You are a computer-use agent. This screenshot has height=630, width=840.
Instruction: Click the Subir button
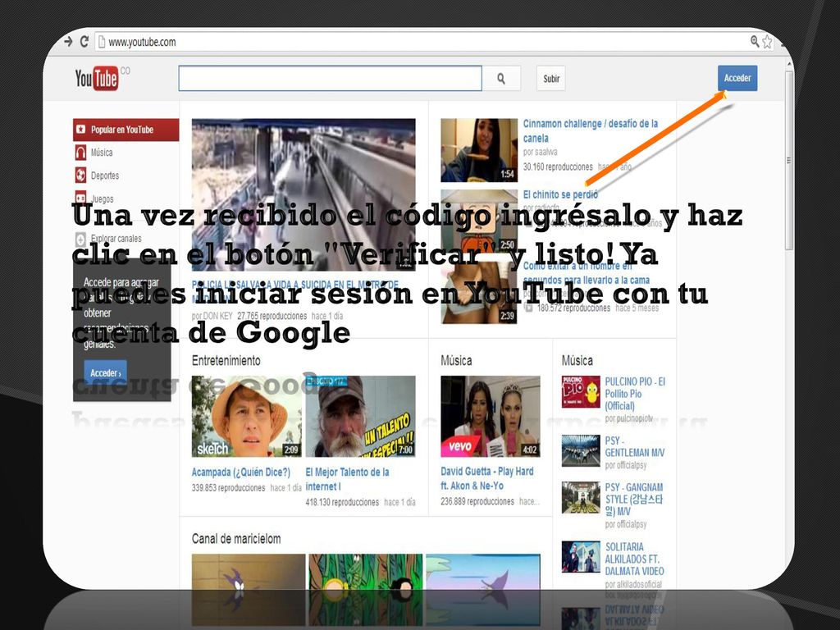[550, 79]
